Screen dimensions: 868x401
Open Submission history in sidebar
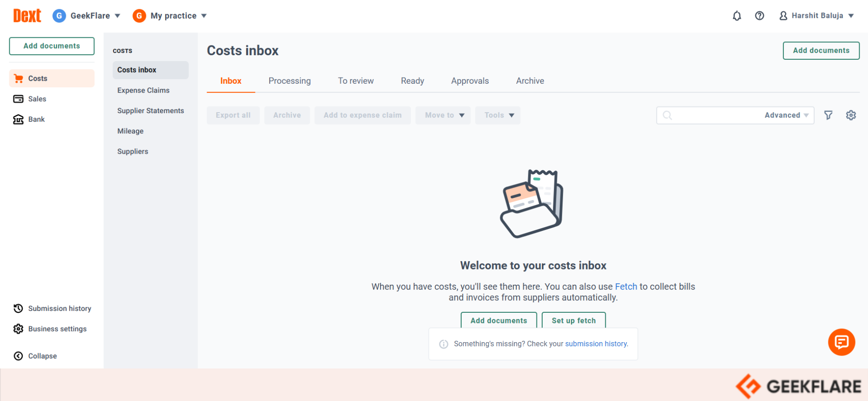click(x=59, y=308)
